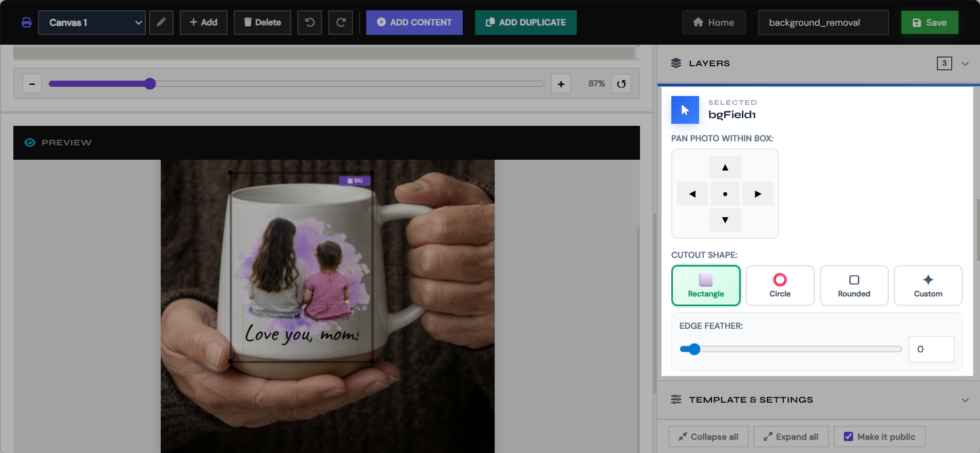The image size is (980, 453).
Task: Collapse the Layers panel chevron
Action: point(965,64)
